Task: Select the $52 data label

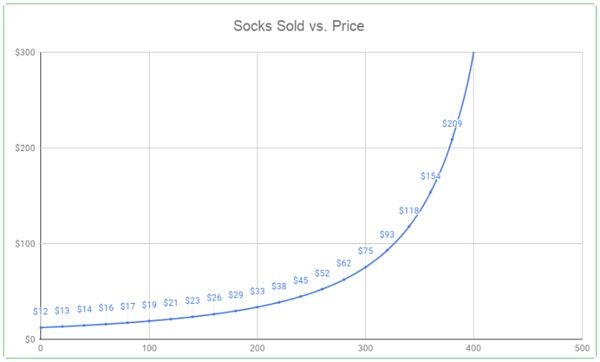Action: (322, 273)
